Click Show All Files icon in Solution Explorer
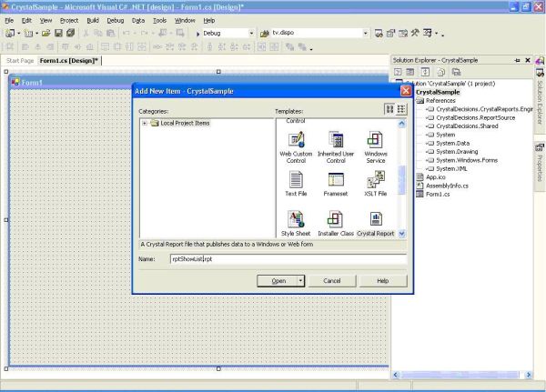 [440, 72]
